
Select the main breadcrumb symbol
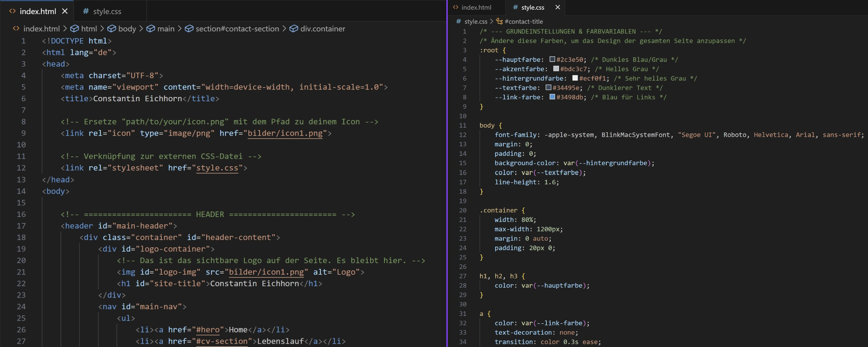(166, 29)
